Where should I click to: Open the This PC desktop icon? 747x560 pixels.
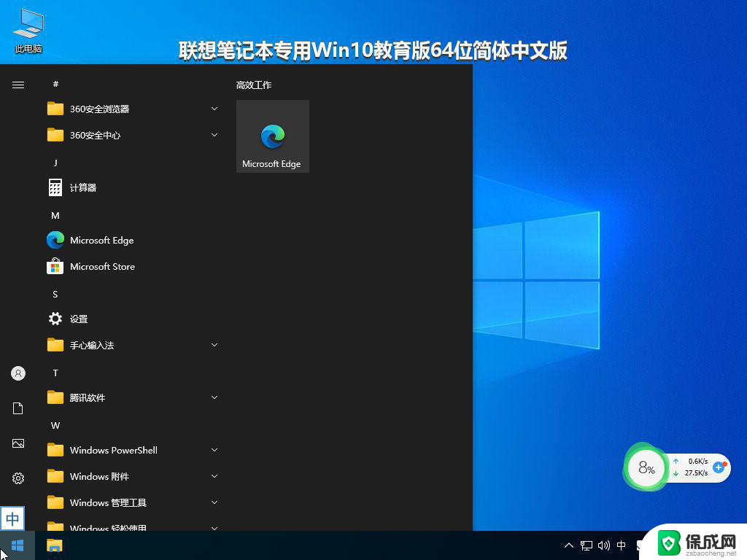pyautogui.click(x=28, y=31)
